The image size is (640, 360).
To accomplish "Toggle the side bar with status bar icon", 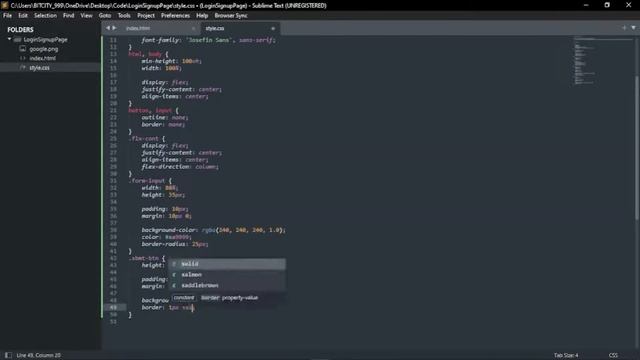I will (x=8, y=355).
